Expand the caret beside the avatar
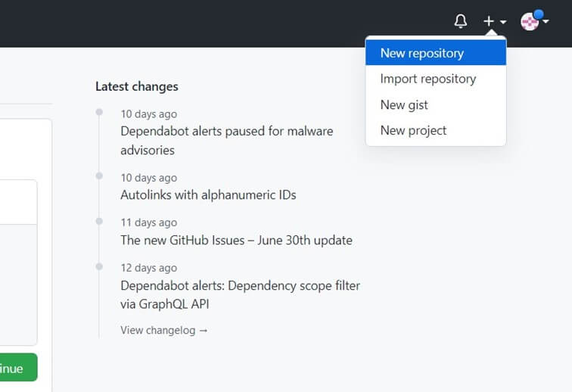Image resolution: width=572 pixels, height=392 pixels. click(x=546, y=21)
